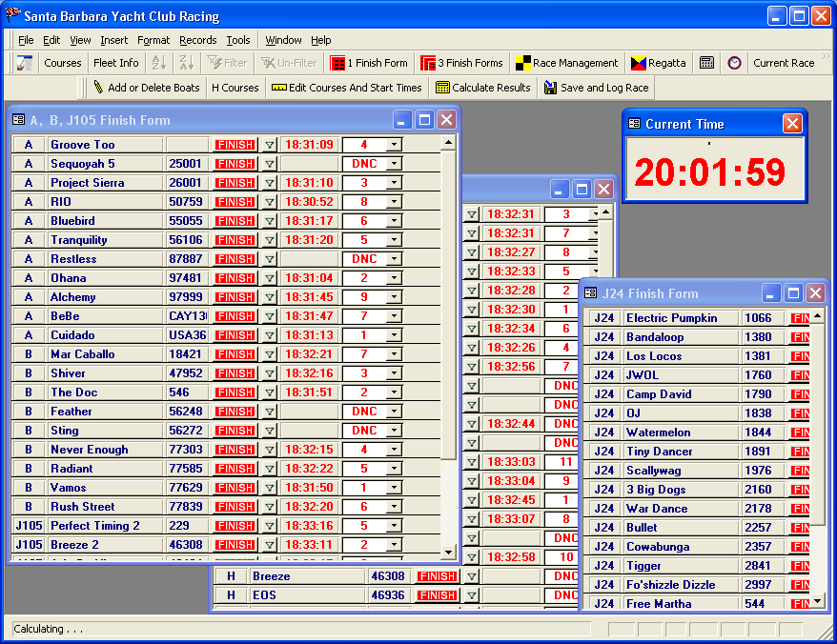Open the Regatta flag button
This screenshot has width=837, height=644.
(658, 63)
